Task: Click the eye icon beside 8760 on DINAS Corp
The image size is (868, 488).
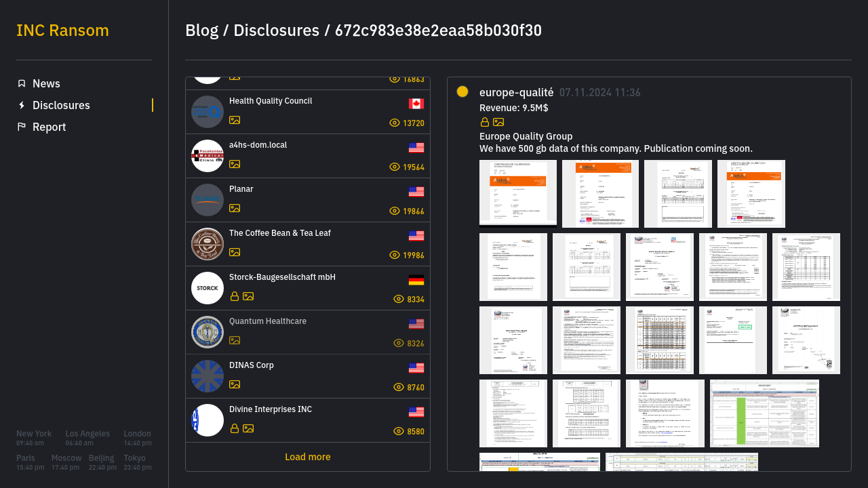Action: (399, 387)
